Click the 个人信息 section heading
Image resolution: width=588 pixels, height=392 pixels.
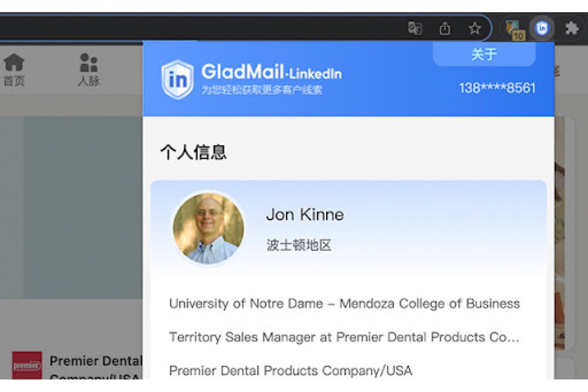pos(193,152)
